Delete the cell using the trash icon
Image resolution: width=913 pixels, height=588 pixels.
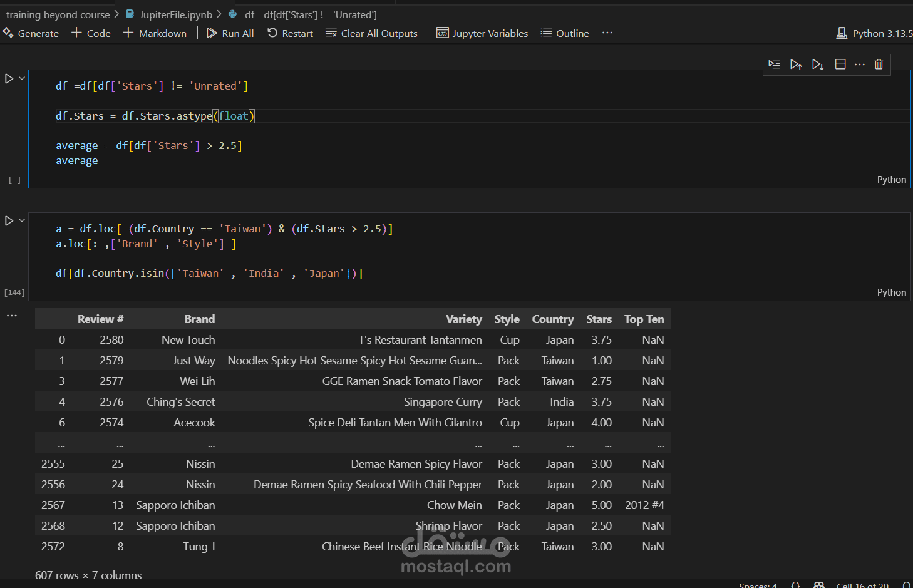[x=879, y=64]
